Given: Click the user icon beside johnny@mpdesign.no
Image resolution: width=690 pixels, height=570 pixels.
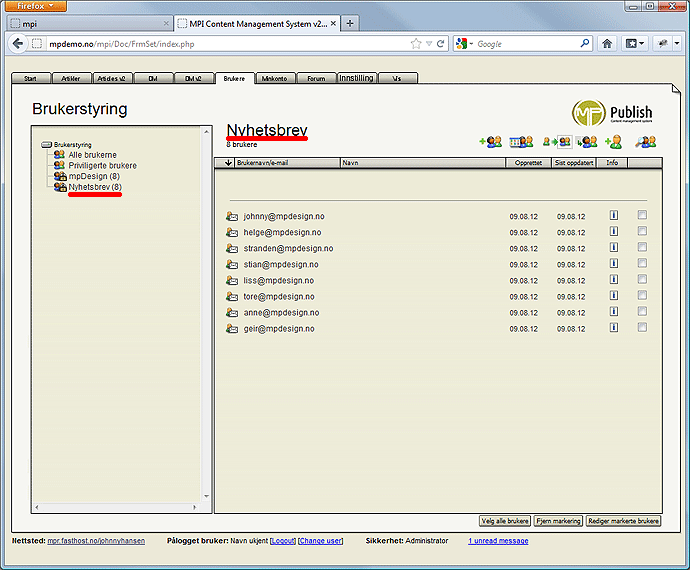Looking at the screenshot, I should (x=232, y=216).
